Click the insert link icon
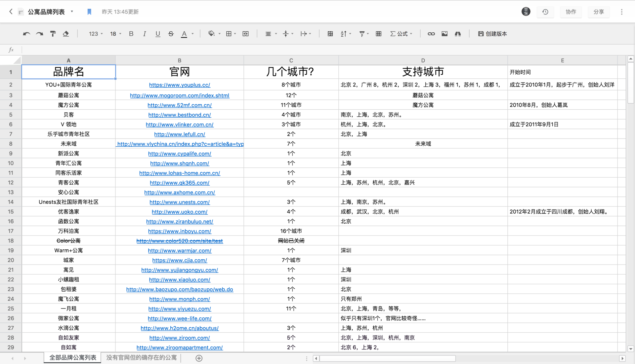 click(x=431, y=34)
